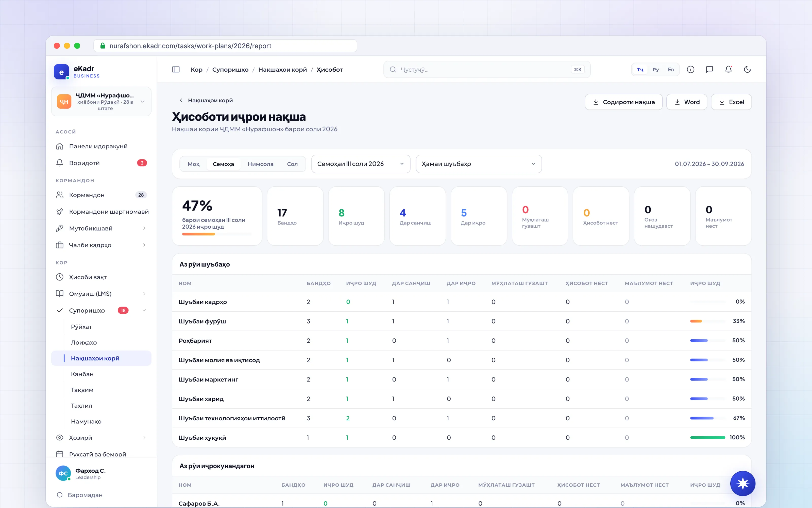Click the eKadr logo icon
The height and width of the screenshot is (508, 812).
pyautogui.click(x=61, y=72)
